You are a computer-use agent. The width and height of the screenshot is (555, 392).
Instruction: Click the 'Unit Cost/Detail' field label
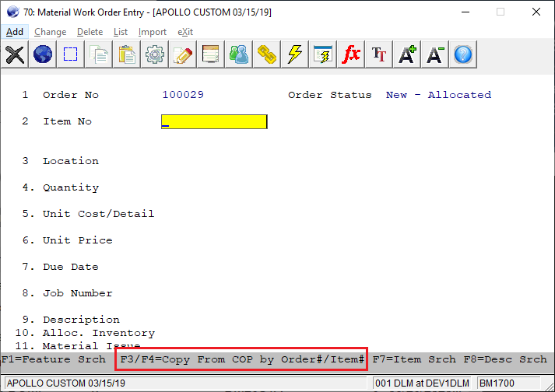coord(99,214)
